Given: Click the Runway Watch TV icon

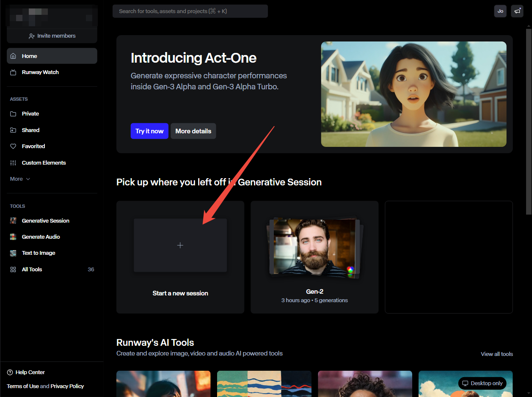Looking at the screenshot, I should tap(13, 72).
